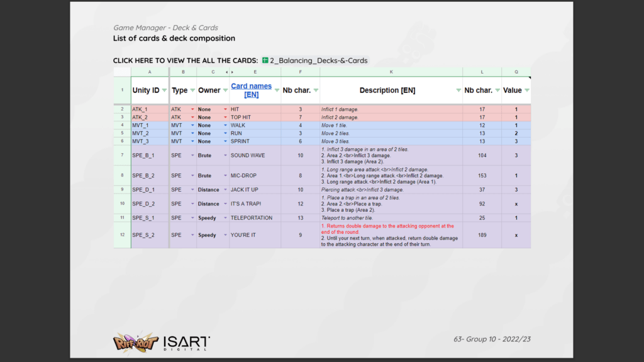Expand the Owner dropdown in the MVT_2 row
The height and width of the screenshot is (362, 644).
(x=225, y=133)
